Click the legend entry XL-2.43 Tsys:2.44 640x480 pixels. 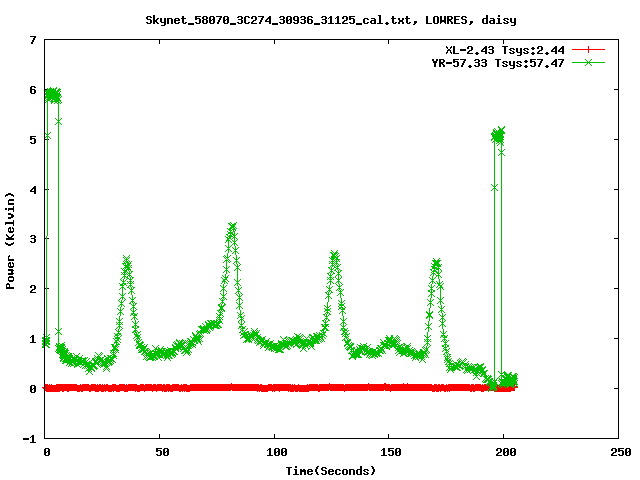coord(505,50)
